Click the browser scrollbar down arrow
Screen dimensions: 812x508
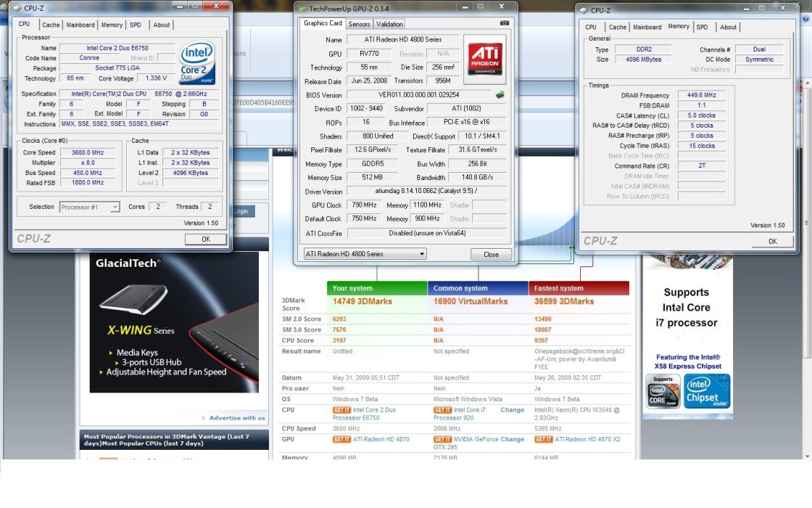808,456
